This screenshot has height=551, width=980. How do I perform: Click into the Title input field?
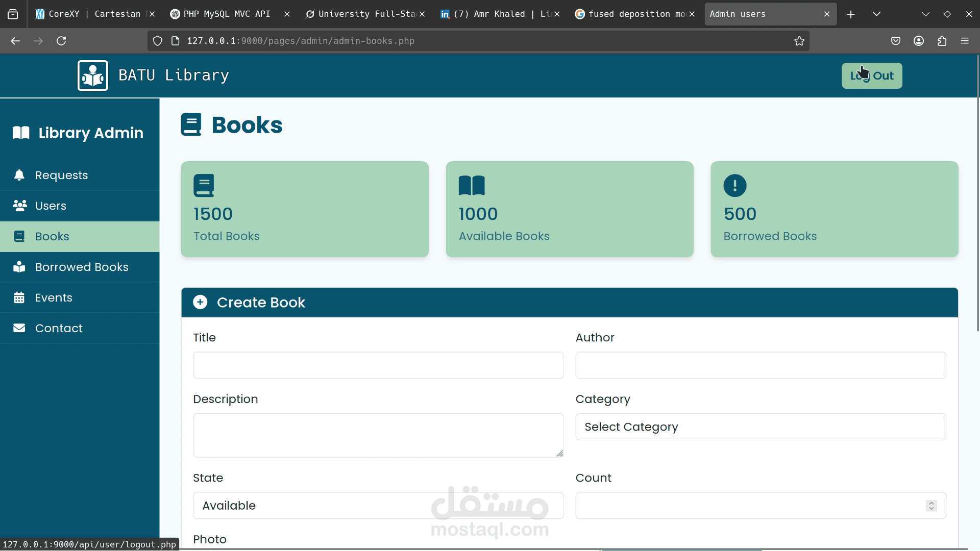(x=378, y=365)
